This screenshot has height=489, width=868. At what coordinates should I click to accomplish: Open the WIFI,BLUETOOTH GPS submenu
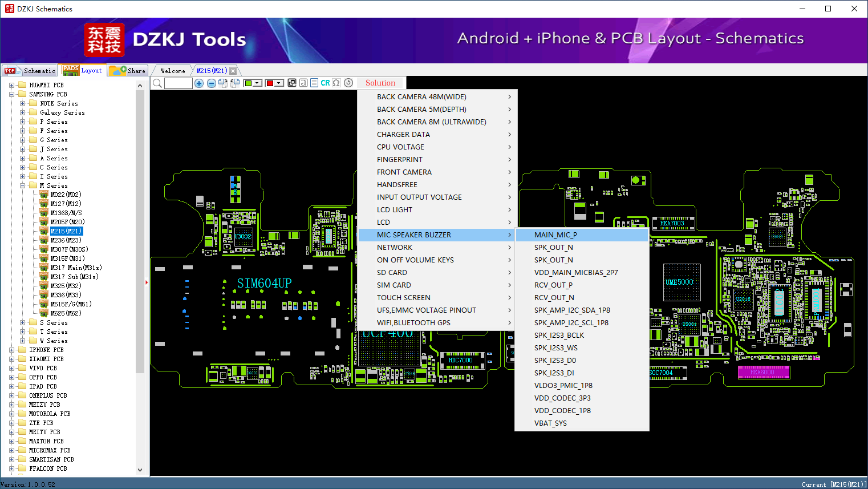coord(437,323)
